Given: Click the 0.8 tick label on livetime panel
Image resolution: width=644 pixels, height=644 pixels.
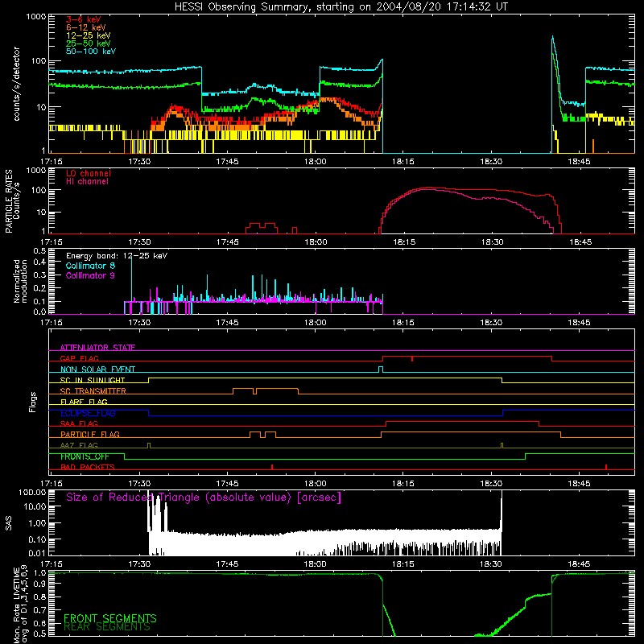Looking at the screenshot, I should pyautogui.click(x=39, y=597).
